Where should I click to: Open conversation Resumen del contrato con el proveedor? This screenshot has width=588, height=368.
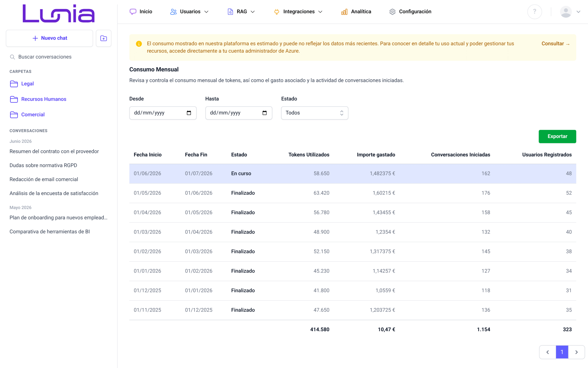click(54, 151)
